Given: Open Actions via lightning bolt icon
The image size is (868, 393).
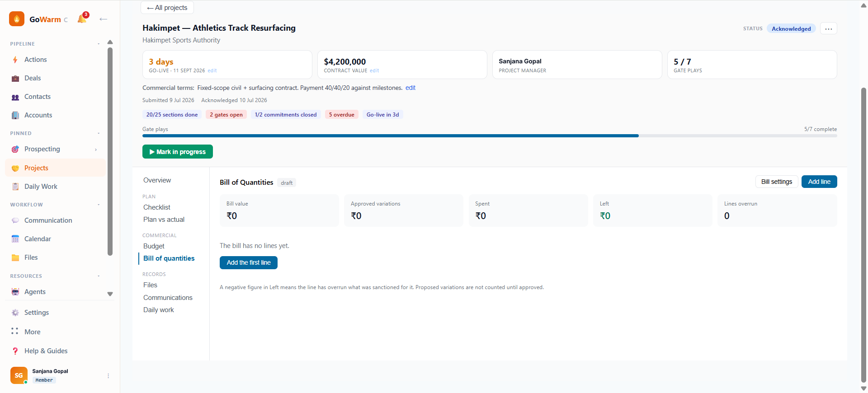Looking at the screenshot, I should tap(15, 60).
